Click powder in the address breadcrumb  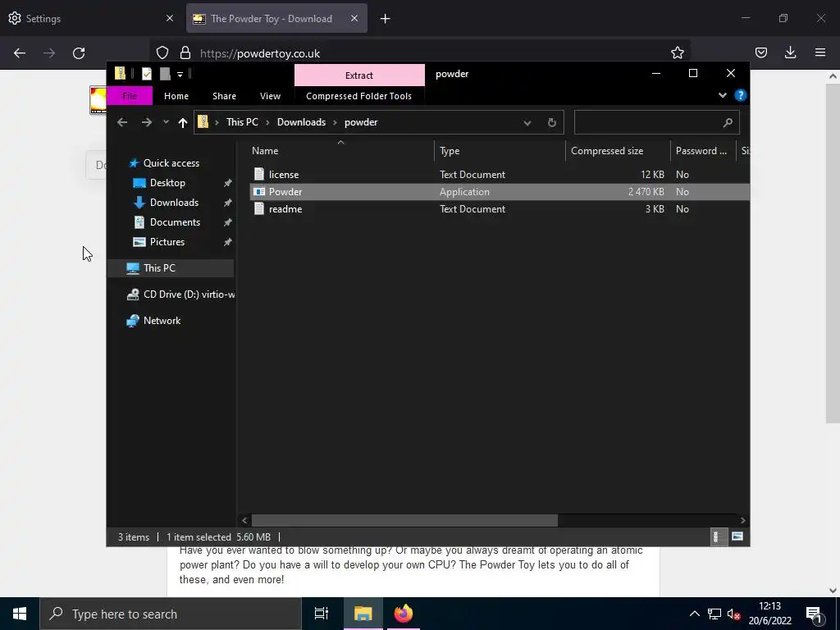361,122
